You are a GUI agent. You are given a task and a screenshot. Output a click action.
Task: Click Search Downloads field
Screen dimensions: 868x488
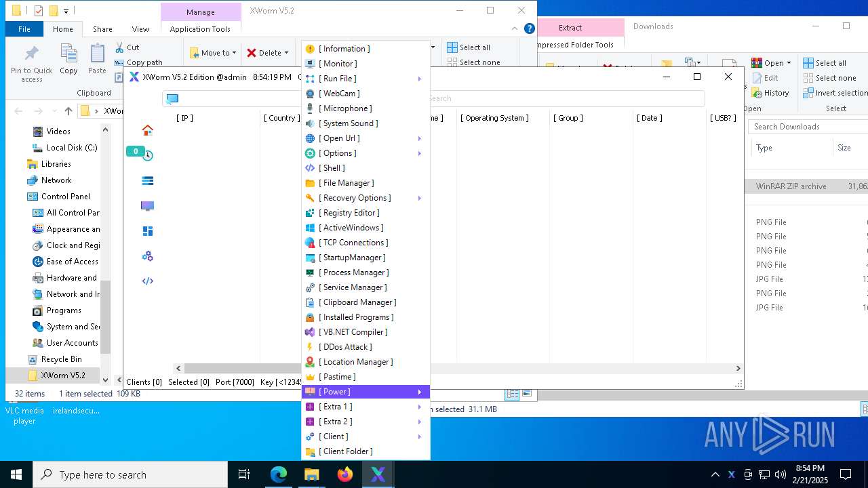(x=808, y=127)
